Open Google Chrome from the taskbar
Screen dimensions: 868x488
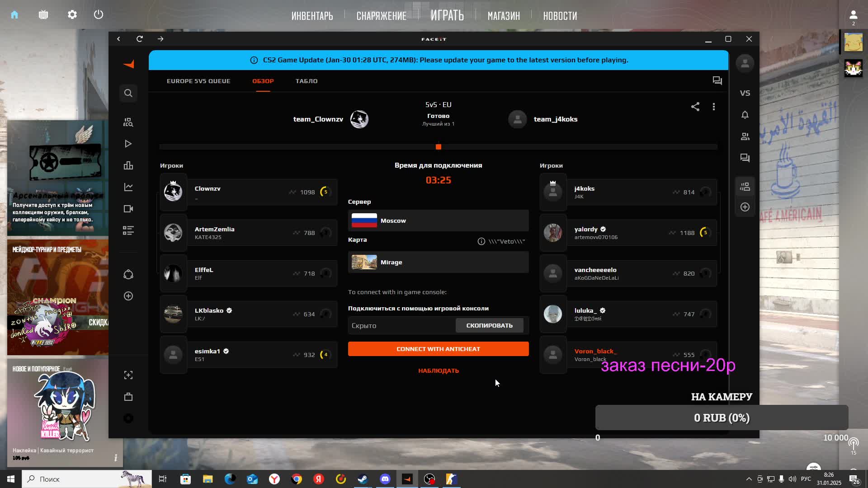(297, 479)
